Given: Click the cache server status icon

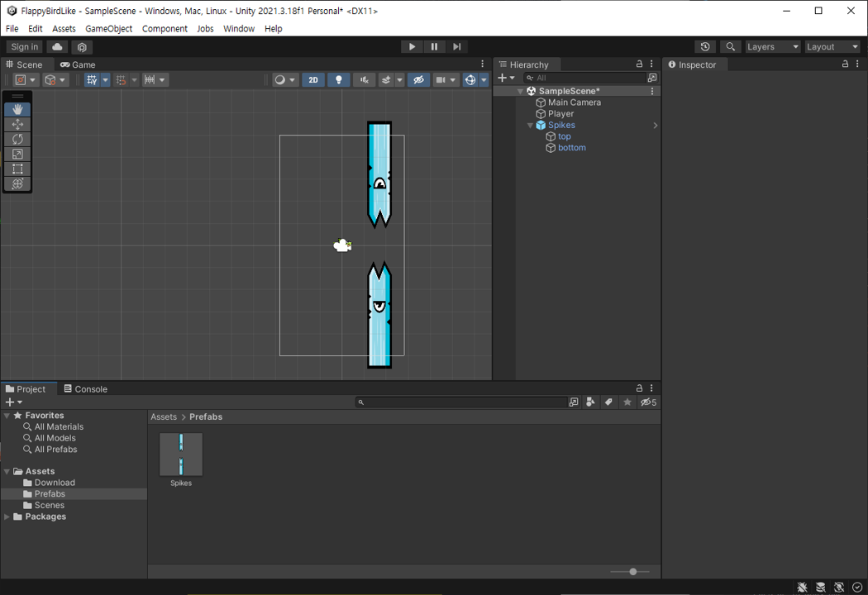Looking at the screenshot, I should pos(821,588).
